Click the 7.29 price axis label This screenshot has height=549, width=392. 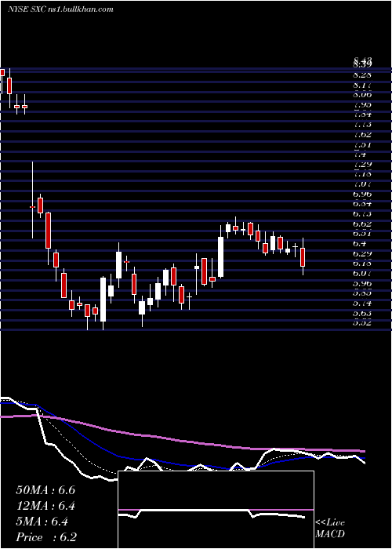(362, 164)
